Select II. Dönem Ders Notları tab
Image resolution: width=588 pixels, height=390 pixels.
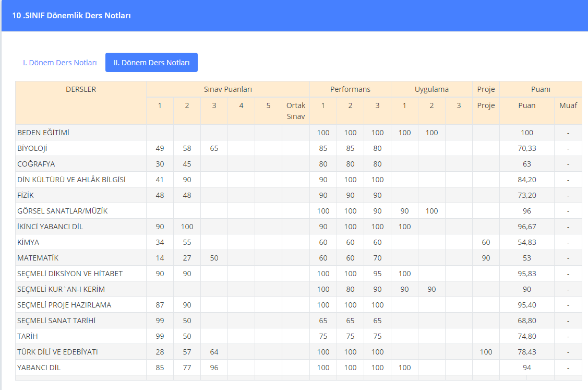pos(151,63)
